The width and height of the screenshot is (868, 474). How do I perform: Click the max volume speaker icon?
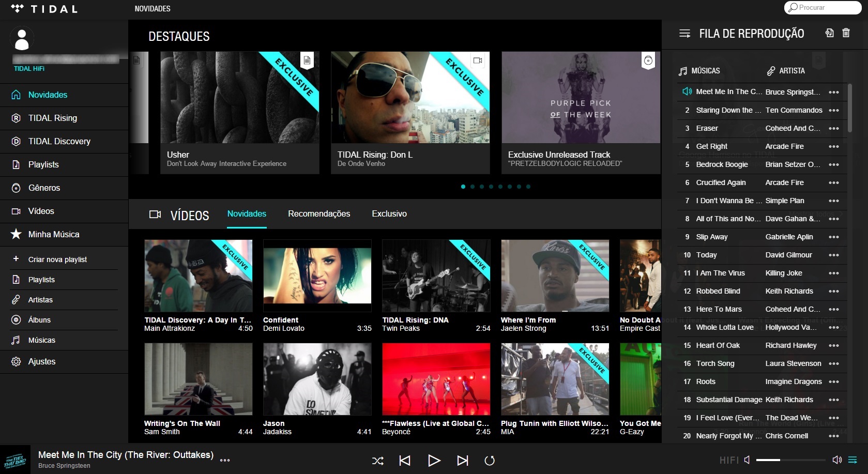pyautogui.click(x=837, y=460)
